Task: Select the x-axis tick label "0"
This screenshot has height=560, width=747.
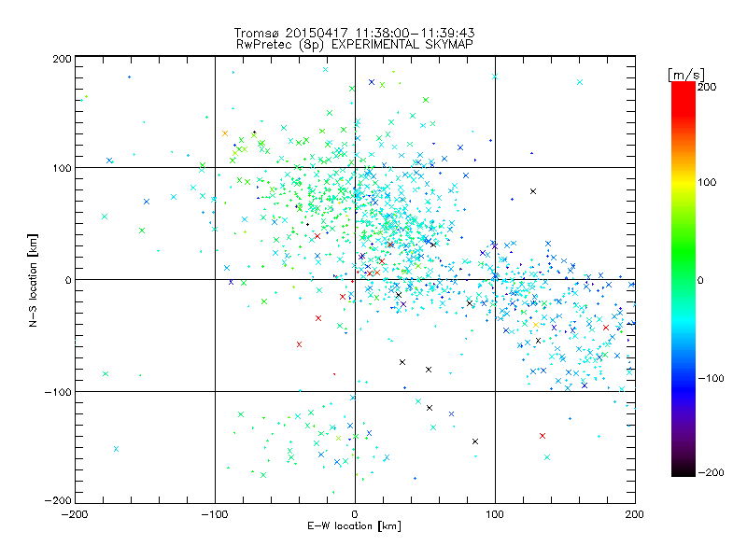Action: [355, 514]
